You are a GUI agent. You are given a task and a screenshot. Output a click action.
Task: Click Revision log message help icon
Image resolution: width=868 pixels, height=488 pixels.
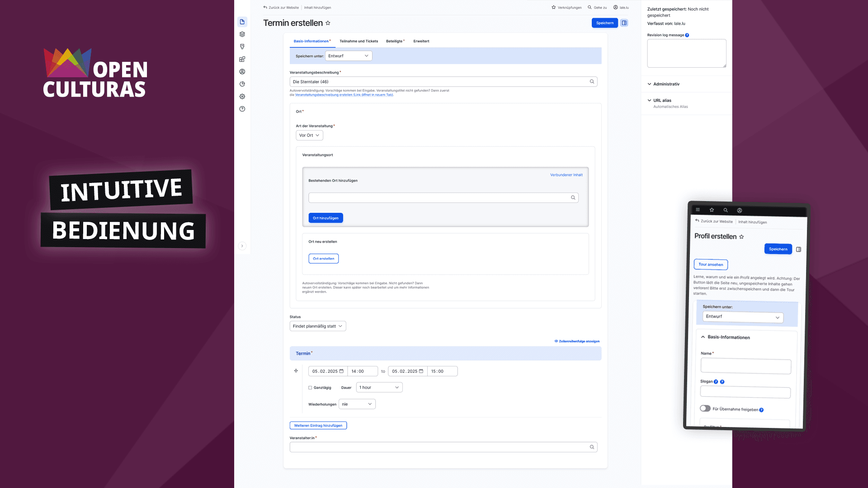(x=687, y=35)
